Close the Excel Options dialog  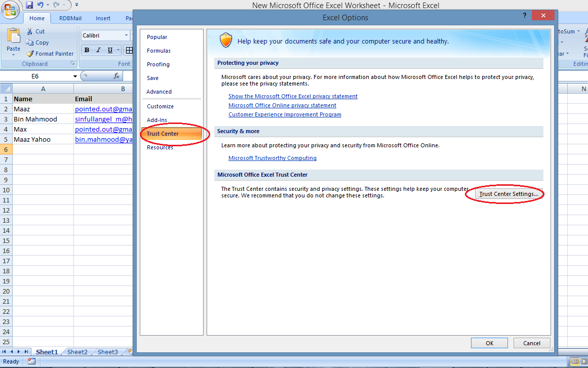pos(543,15)
